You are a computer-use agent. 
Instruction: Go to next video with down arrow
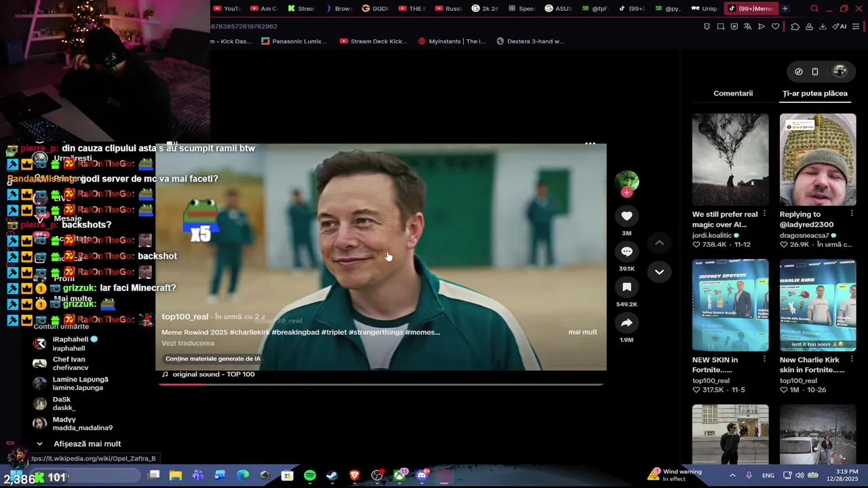click(659, 272)
